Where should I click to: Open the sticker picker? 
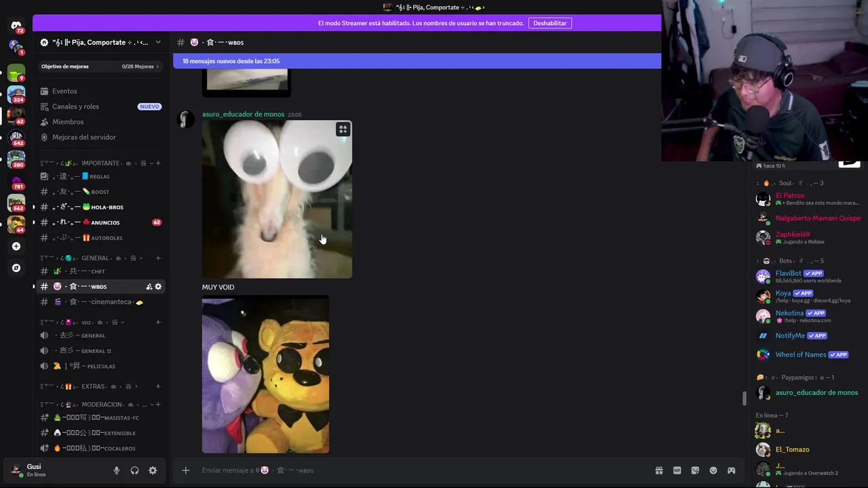tap(695, 470)
